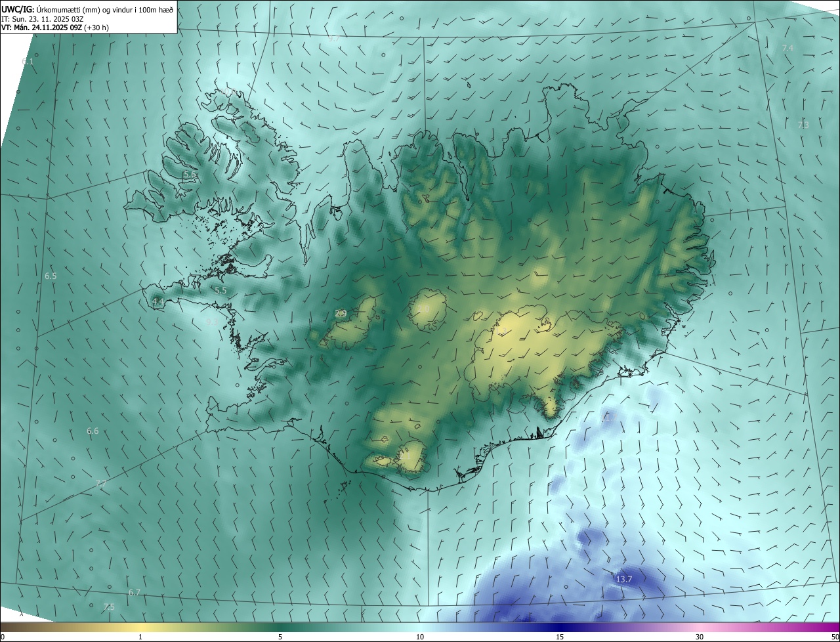Screen dimensions: 840x642
Task: Click the map title 'UWC/IG: Úrkomumætti (mm) og vindur'
Action: tap(88, 9)
